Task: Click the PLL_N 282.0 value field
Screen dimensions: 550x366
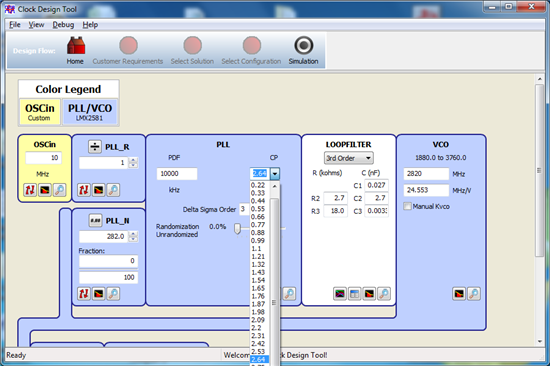Action: 104,237
